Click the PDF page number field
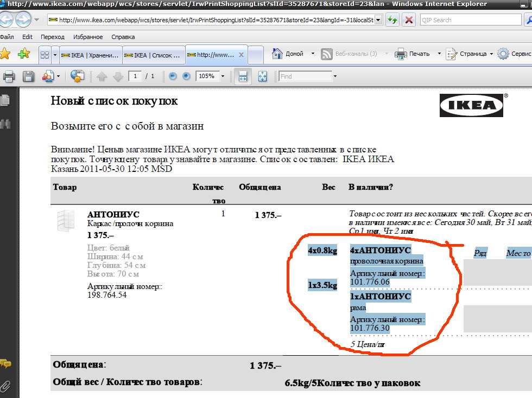The image size is (532, 398). 135,76
